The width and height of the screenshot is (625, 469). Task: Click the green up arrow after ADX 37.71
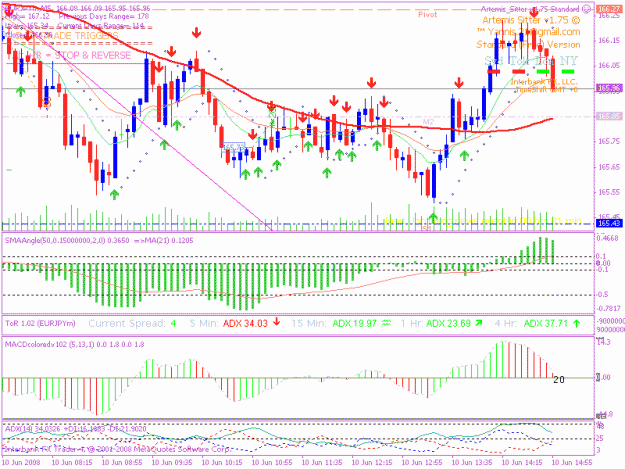pos(576,324)
